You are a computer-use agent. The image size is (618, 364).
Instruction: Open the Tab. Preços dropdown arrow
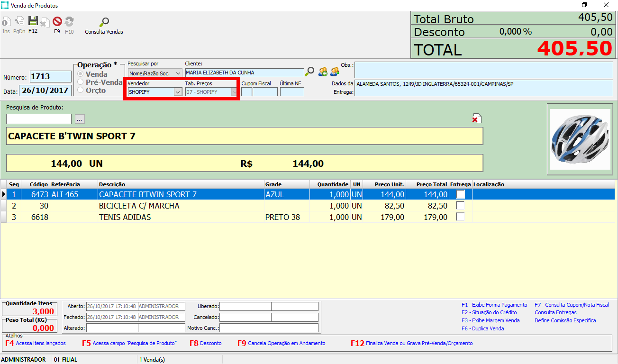pos(234,92)
